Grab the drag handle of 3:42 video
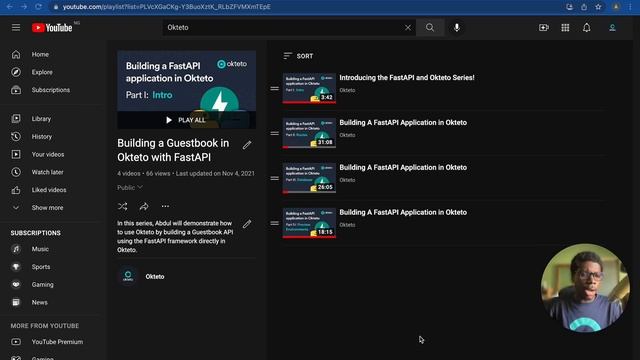Viewport: 640px width, 360px height. (275, 88)
